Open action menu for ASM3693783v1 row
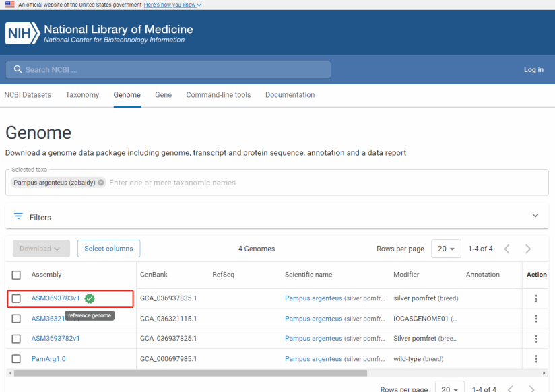 (x=536, y=298)
